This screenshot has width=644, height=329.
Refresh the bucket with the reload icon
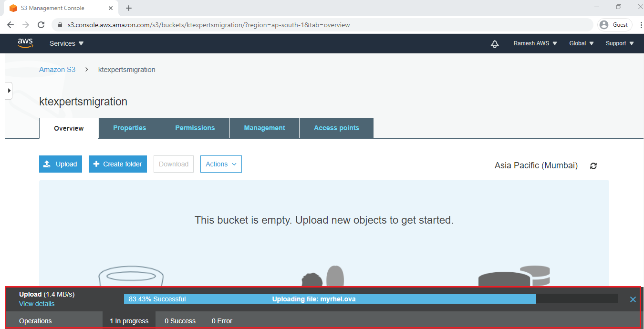593,166
